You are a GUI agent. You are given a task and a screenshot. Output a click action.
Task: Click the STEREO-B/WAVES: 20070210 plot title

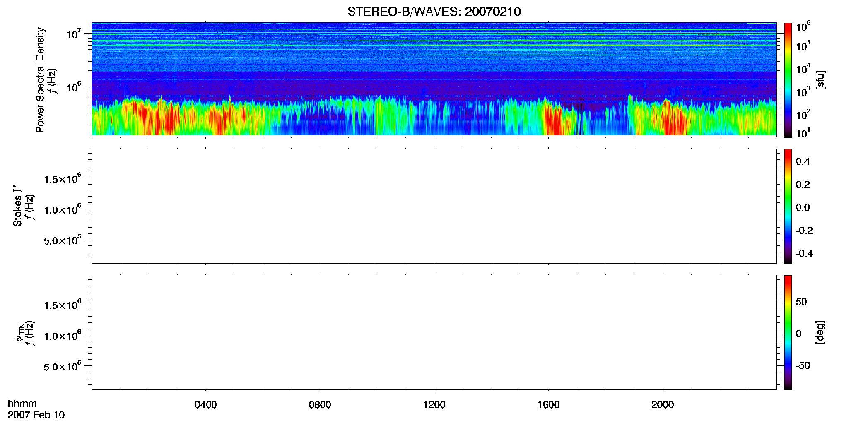coord(434,12)
